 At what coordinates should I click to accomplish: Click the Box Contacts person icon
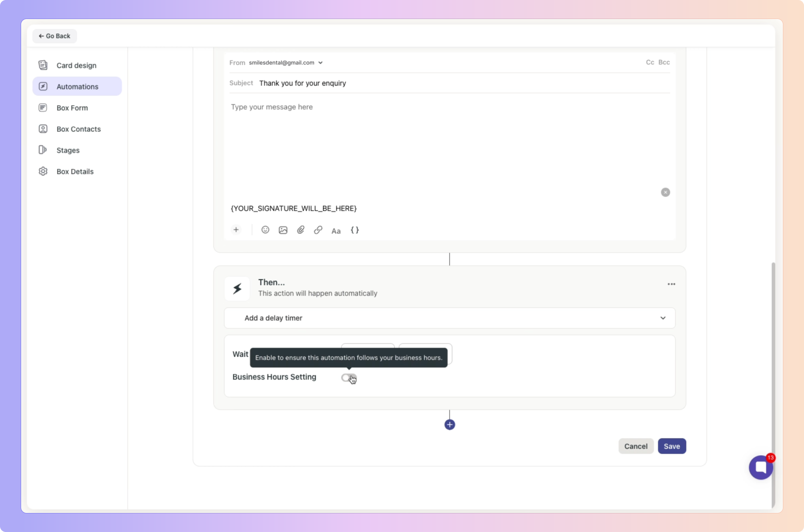click(x=43, y=129)
